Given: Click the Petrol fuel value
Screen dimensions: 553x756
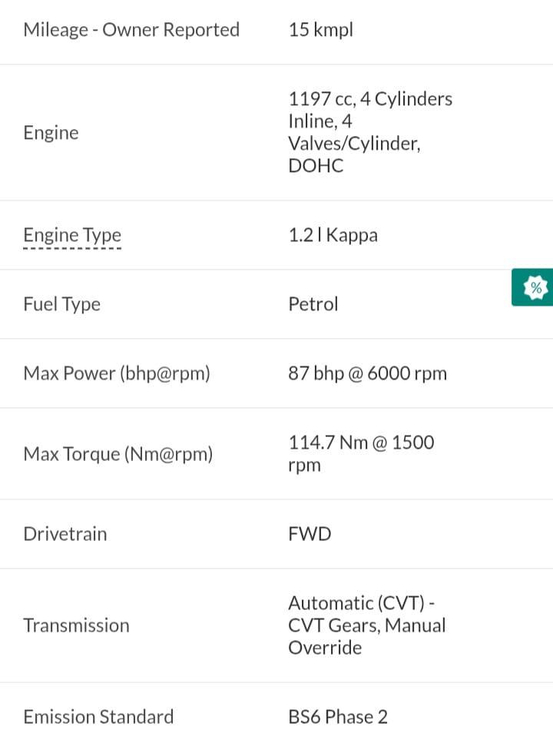Looking at the screenshot, I should [x=313, y=304].
